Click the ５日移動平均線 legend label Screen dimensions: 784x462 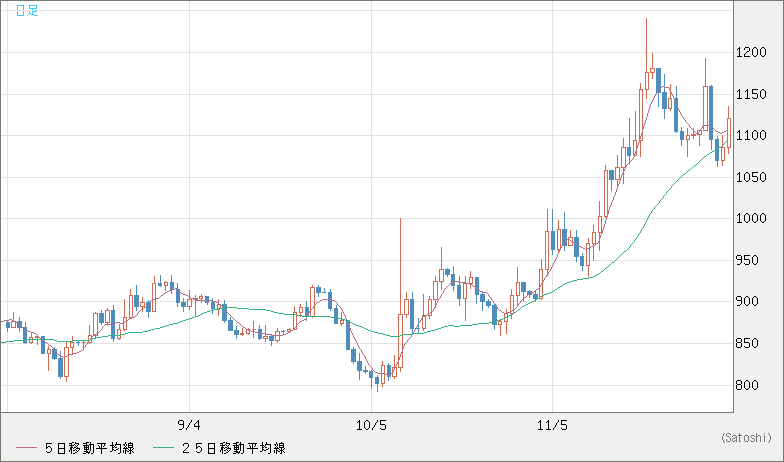point(90,448)
